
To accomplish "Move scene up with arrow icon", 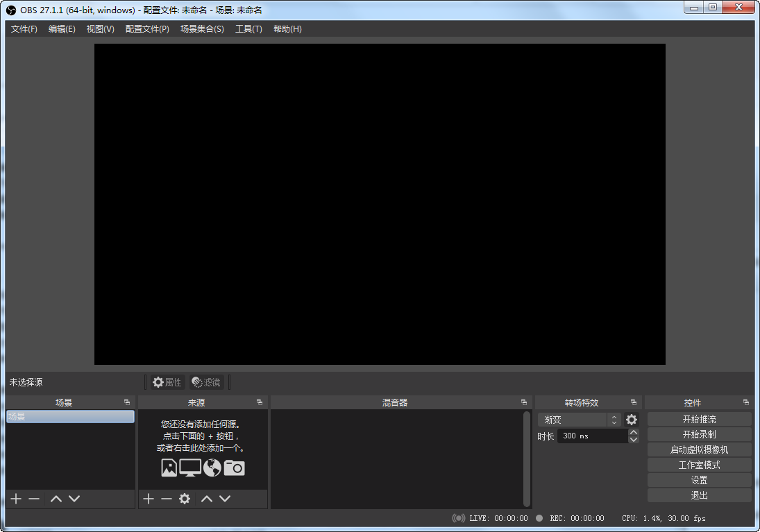I will coord(56,499).
